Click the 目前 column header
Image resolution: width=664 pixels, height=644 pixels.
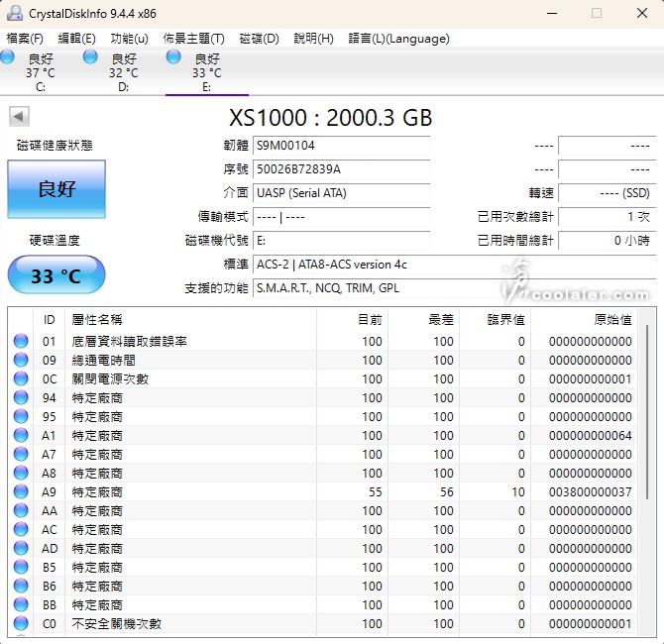352,320
